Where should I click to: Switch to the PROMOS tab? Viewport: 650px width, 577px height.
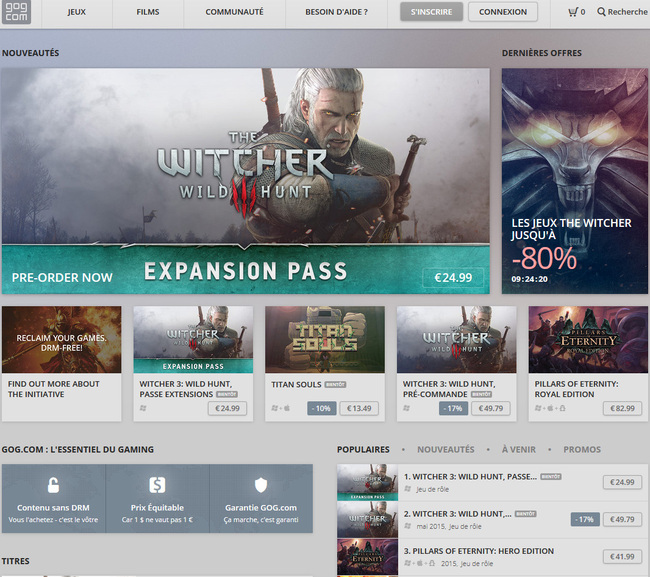pos(582,449)
